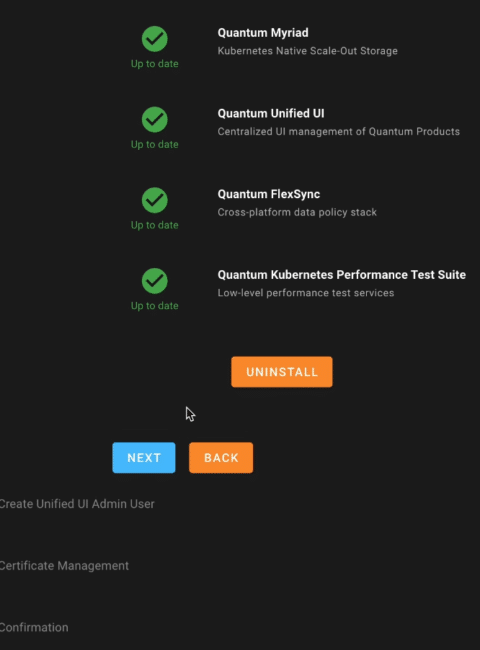The height and width of the screenshot is (650, 480).
Task: Click Up to date under Performance Test Suite
Action: pos(155,306)
